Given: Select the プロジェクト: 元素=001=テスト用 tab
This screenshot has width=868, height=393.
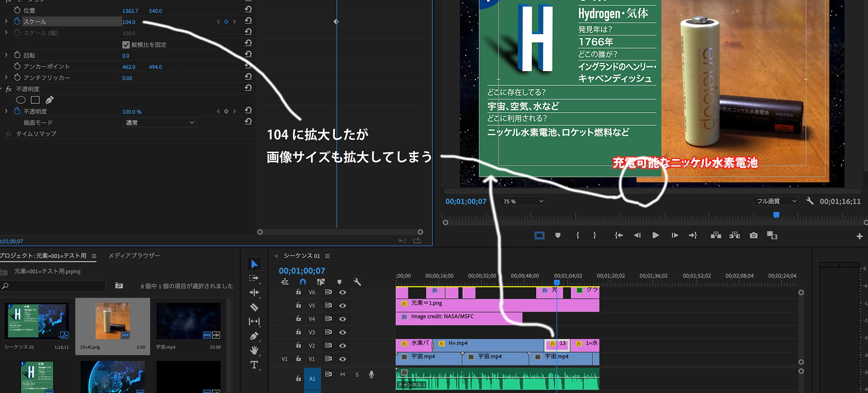Looking at the screenshot, I should coord(43,255).
